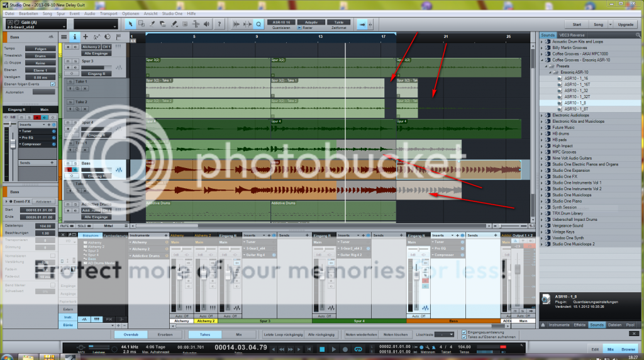Click Aktivieren next to Event-FX
Image resolution: width=644 pixels, height=360 pixels.
tap(43, 202)
